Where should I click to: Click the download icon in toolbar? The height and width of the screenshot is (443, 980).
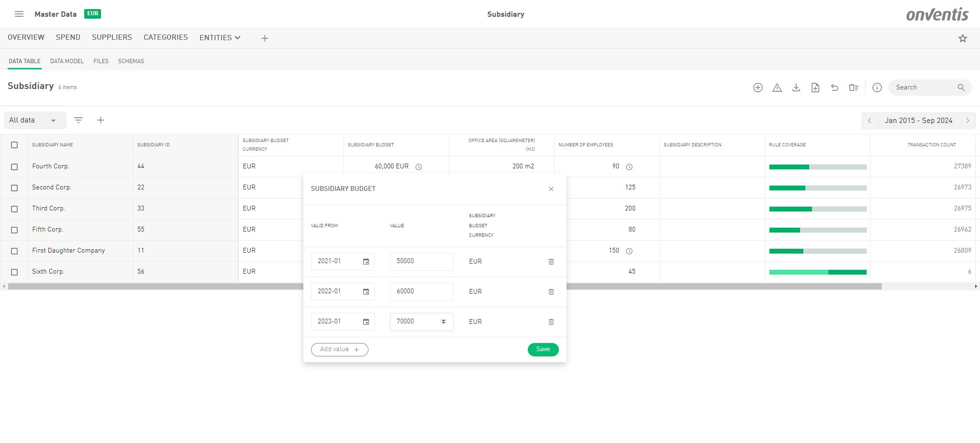pos(796,88)
